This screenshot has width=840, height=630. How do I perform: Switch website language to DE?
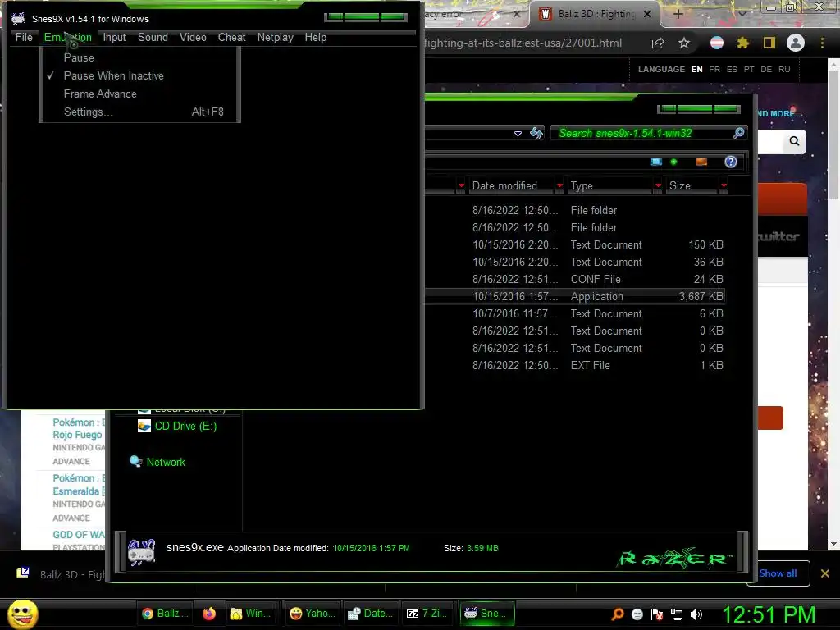(766, 70)
